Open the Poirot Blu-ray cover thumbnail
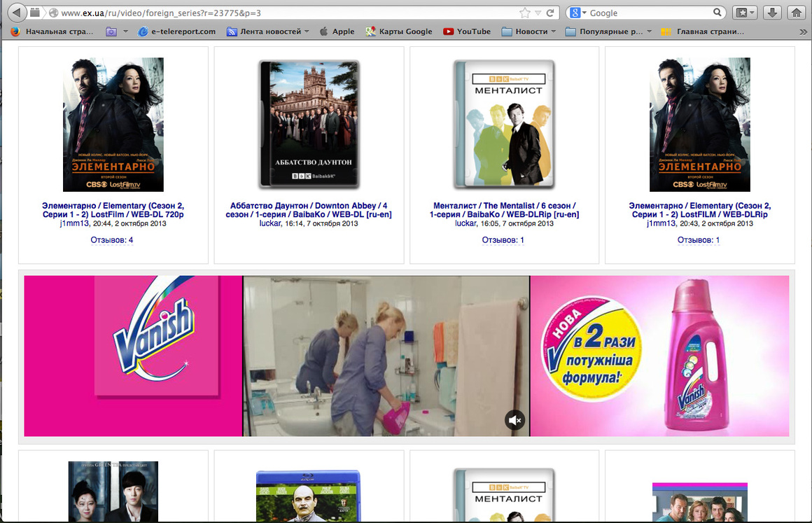Image resolution: width=812 pixels, height=523 pixels. pos(309,496)
